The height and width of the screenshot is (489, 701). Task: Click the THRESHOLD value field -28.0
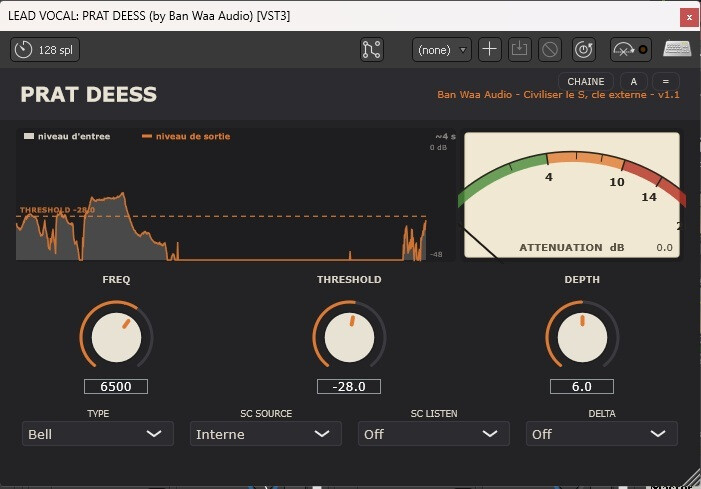349,387
